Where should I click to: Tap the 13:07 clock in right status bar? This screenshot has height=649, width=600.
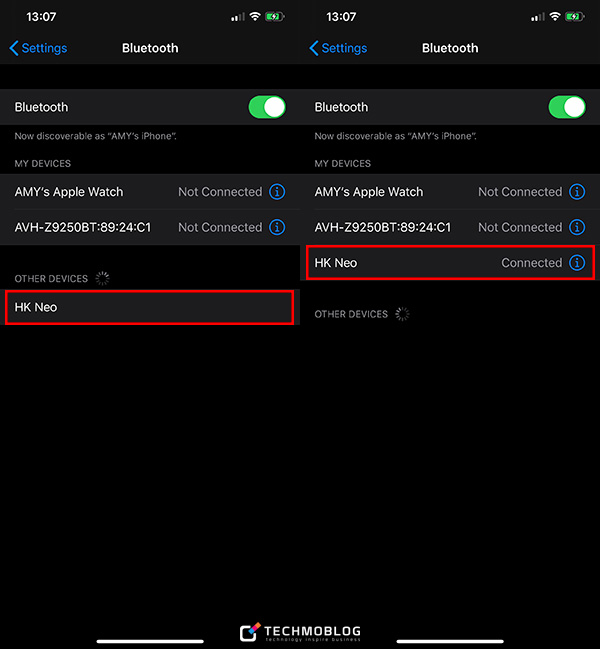tap(341, 17)
